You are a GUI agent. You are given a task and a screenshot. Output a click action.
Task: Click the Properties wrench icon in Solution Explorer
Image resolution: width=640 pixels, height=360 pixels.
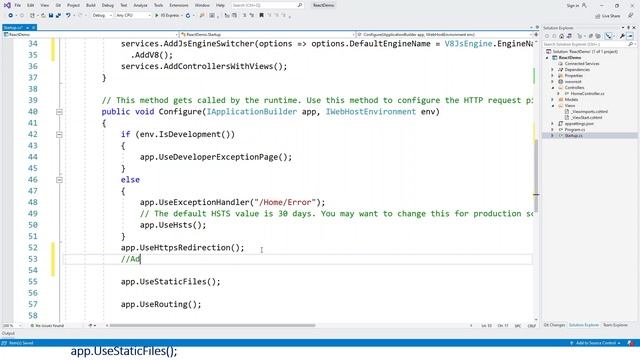(x=622, y=36)
